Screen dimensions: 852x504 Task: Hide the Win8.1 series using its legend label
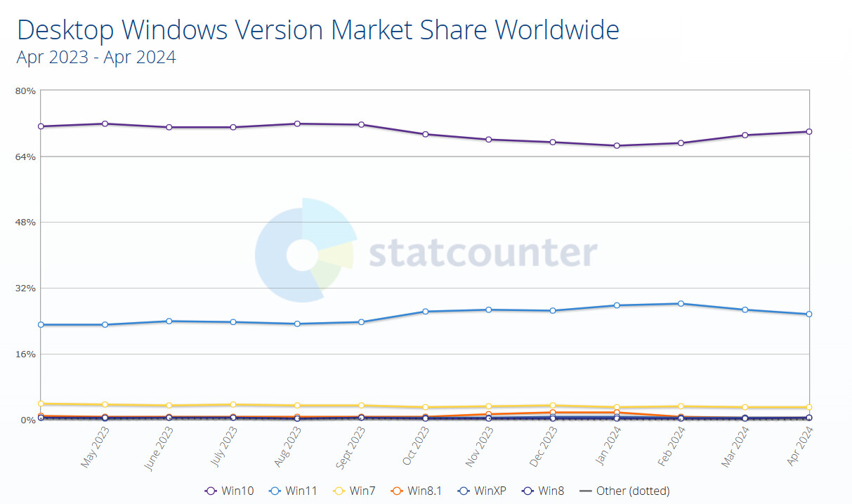coord(424,491)
